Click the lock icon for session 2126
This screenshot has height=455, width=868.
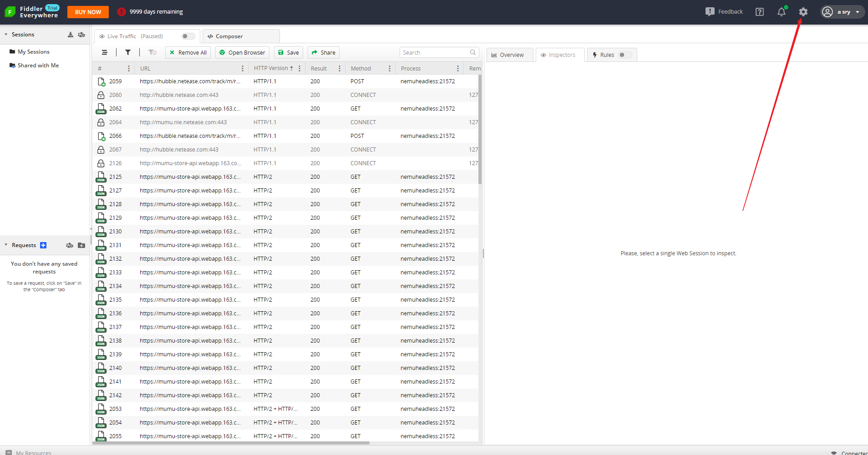click(101, 163)
